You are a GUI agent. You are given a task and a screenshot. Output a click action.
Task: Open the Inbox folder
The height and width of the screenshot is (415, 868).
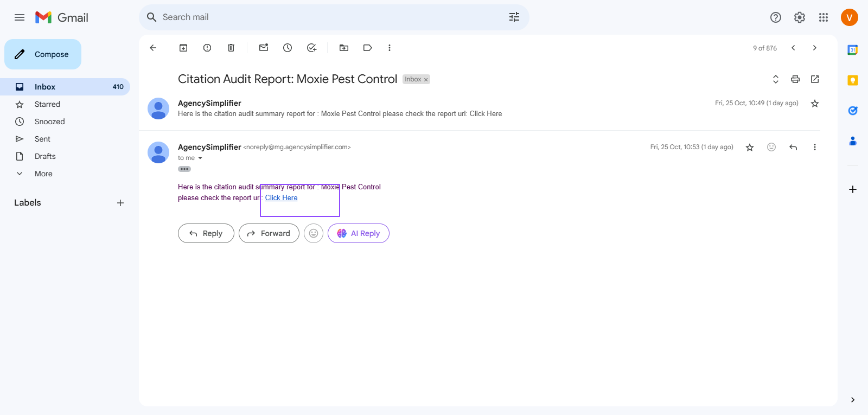click(65, 87)
